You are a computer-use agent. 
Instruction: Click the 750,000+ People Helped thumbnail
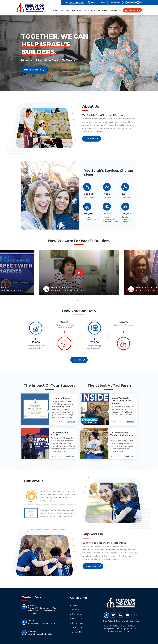coord(35,444)
